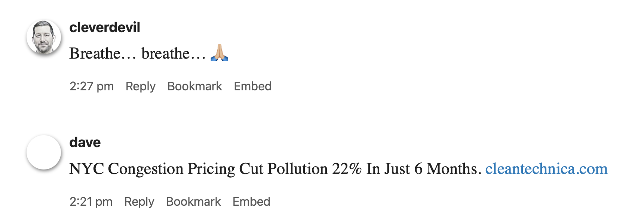Click dave's bold username label
Image resolution: width=644 pixels, height=224 pixels.
[84, 142]
